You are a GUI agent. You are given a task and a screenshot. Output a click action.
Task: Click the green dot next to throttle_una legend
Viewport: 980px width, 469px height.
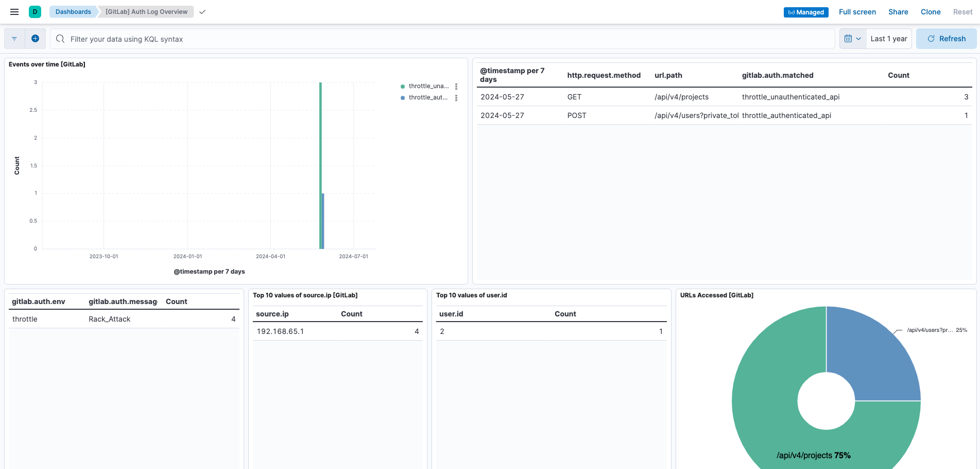tap(402, 86)
